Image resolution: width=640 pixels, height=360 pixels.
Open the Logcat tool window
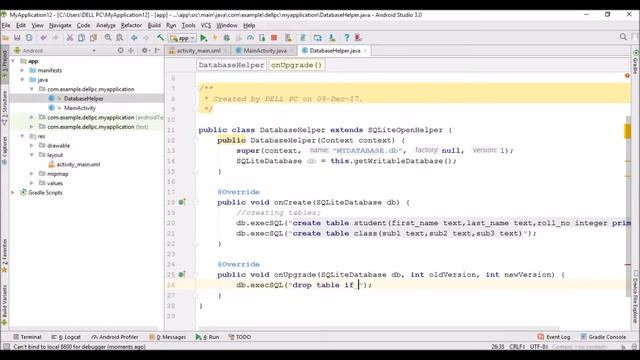click(x=66, y=337)
